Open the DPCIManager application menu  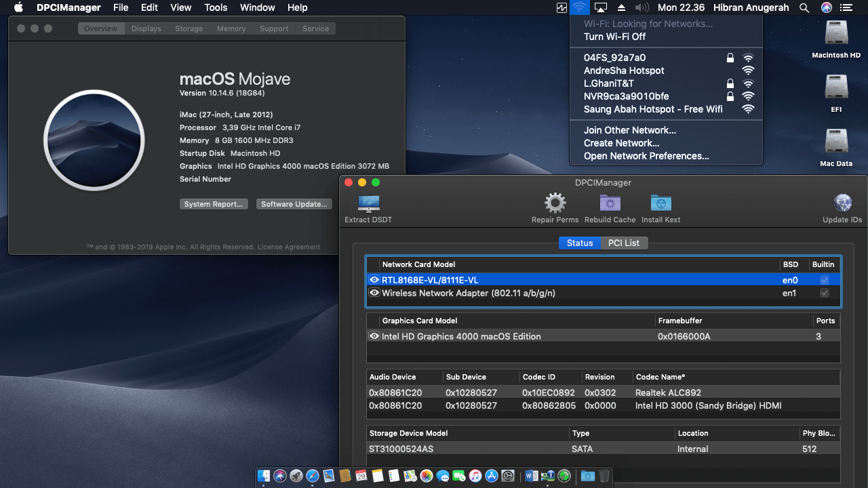68,7
